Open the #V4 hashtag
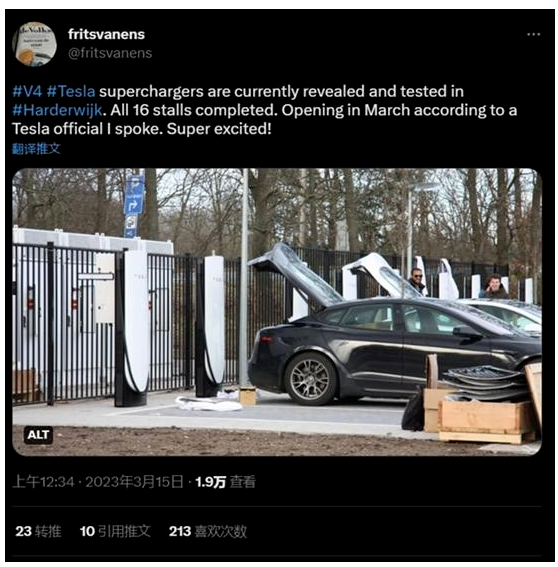 [27, 91]
